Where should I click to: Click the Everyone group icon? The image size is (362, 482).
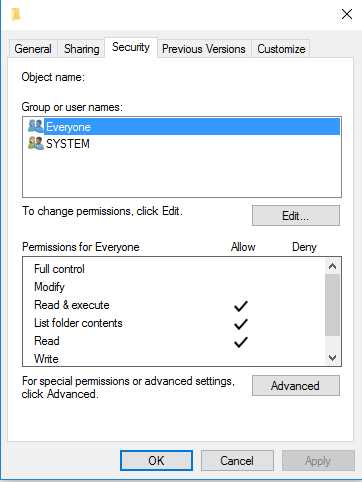[36, 126]
